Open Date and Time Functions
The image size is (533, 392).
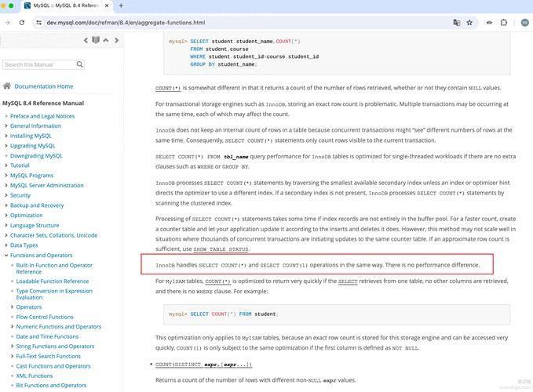pyautogui.click(x=47, y=336)
